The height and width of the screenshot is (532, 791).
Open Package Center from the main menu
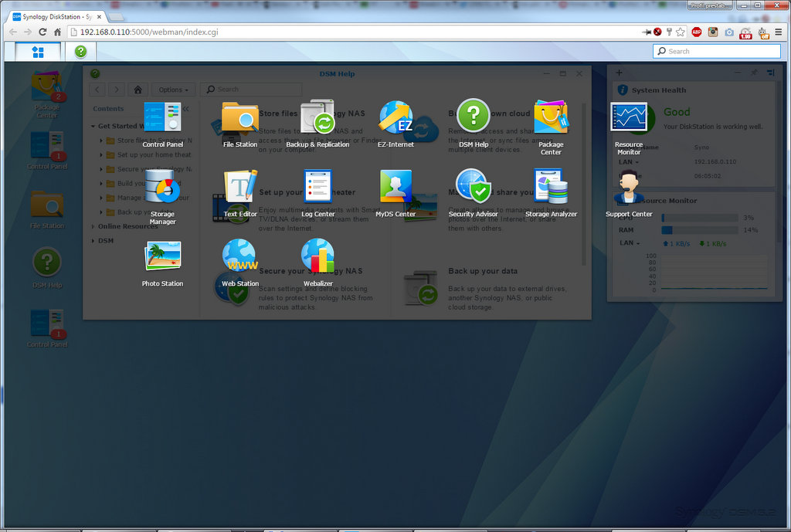pos(551,127)
